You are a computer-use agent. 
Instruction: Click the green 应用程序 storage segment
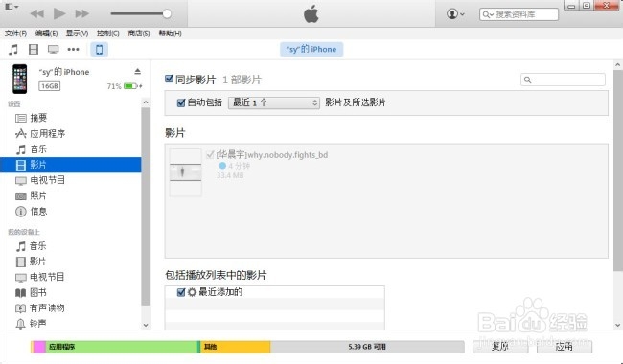pos(122,347)
